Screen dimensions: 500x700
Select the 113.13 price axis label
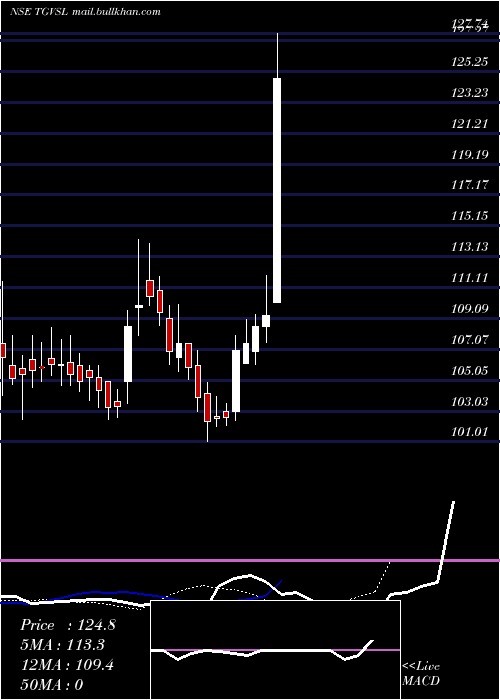click(x=469, y=246)
